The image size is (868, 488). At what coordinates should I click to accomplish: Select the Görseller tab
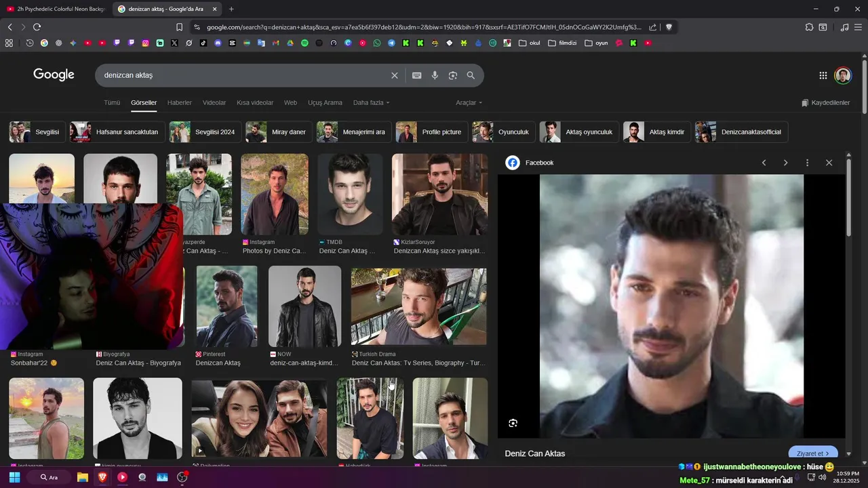[x=144, y=103]
